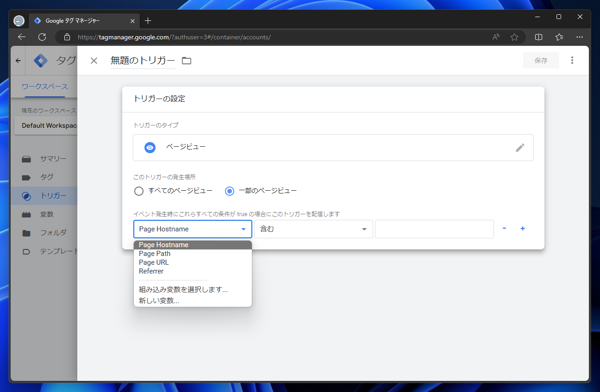This screenshot has width=600, height=392.
Task: Open フォルダ in the sidebar
Action: (53, 233)
